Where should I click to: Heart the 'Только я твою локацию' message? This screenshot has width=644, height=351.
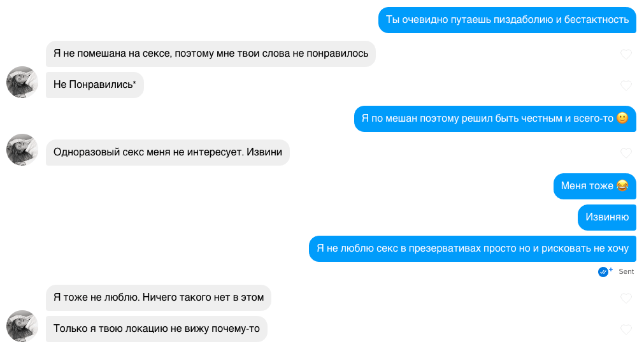pos(626,329)
